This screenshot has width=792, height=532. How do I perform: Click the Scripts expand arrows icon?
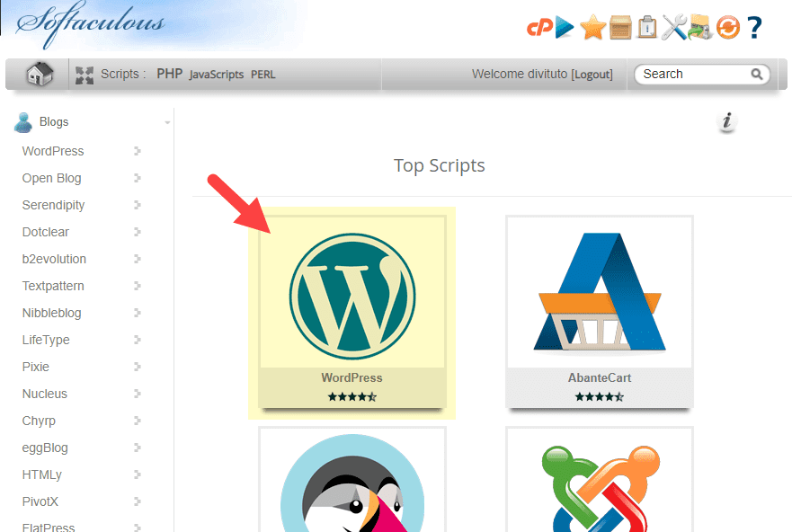(x=85, y=75)
